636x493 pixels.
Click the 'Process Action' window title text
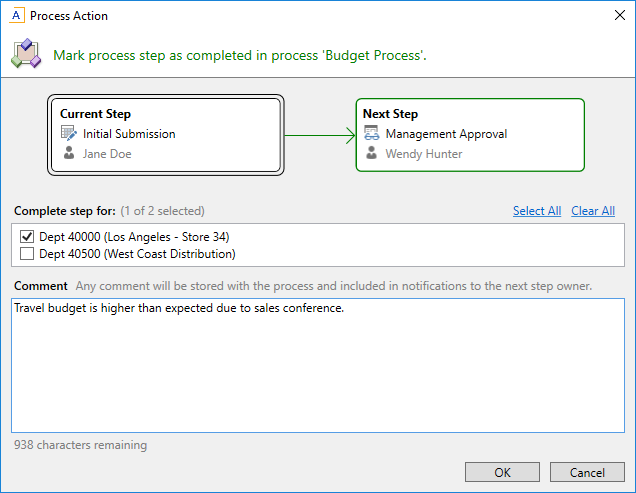pyautogui.click(x=69, y=16)
